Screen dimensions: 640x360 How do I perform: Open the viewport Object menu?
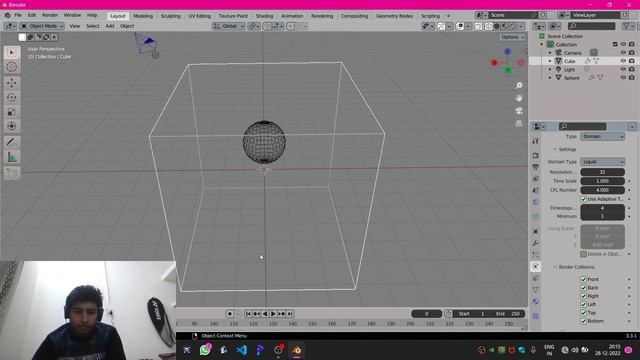pyautogui.click(x=127, y=26)
